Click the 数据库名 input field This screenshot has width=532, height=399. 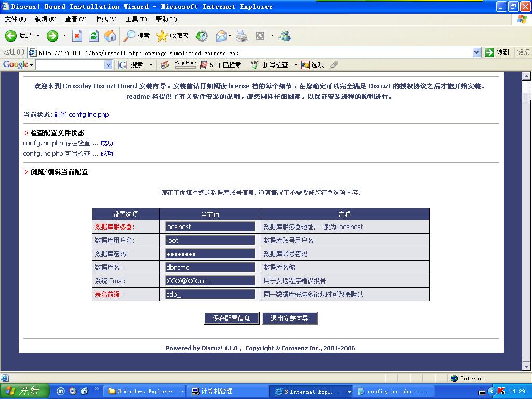coord(210,267)
